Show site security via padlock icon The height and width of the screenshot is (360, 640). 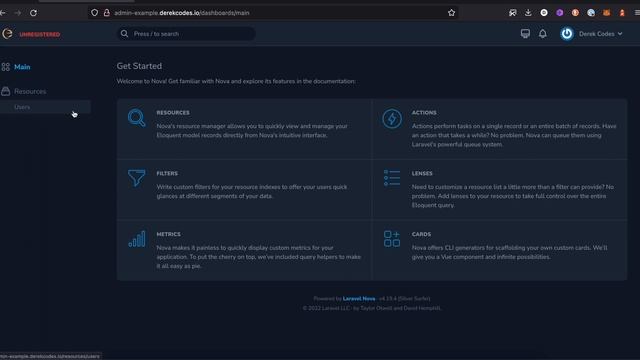[x=107, y=13]
